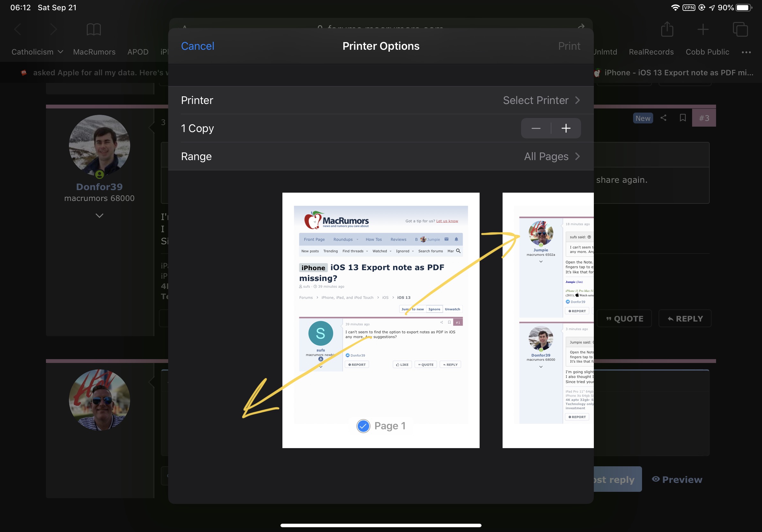Click the REPLY button on post #3
Screen dimensions: 762x532
pos(685,319)
